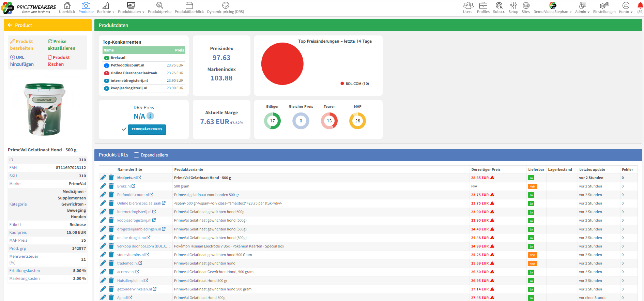644x301 pixels.
Task: Edit the internetdrogisterij.nl row pencil icon
Action: pyautogui.click(x=103, y=212)
